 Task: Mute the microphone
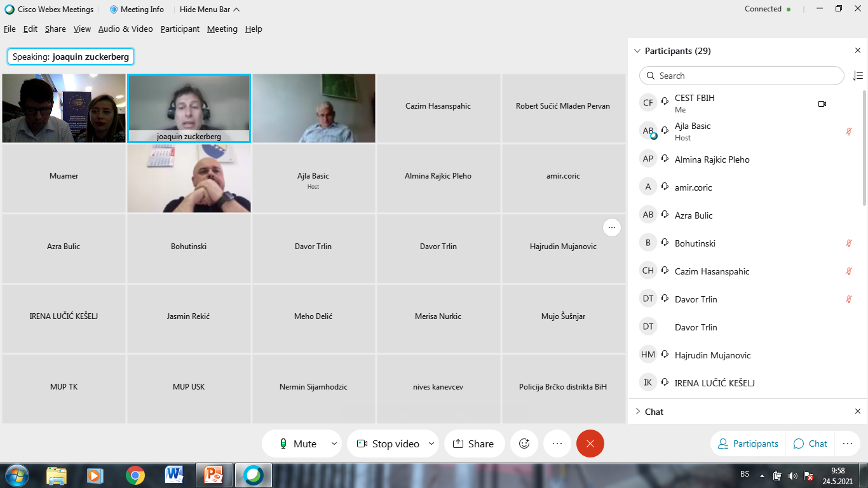[297, 444]
